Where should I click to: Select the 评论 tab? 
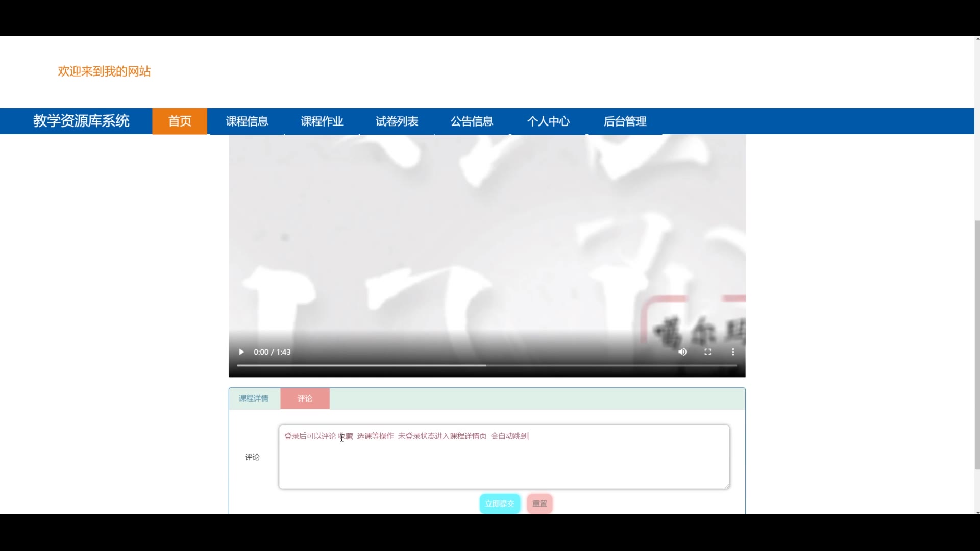pos(305,398)
